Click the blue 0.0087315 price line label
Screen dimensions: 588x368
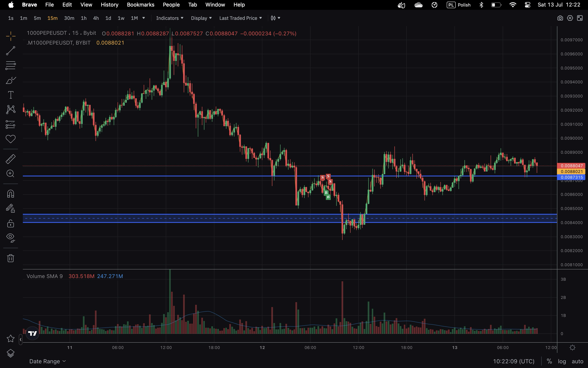[571, 177]
